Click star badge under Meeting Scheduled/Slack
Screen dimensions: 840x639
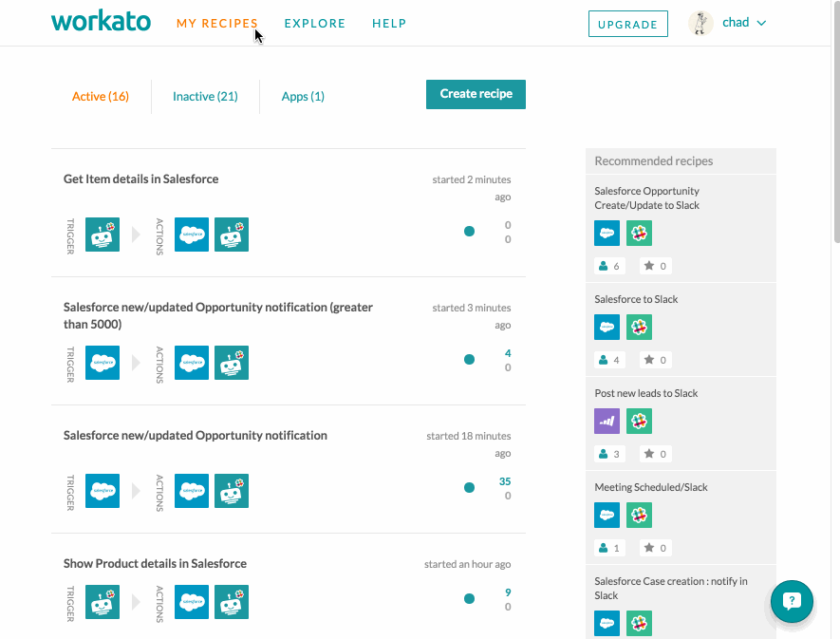(655, 548)
